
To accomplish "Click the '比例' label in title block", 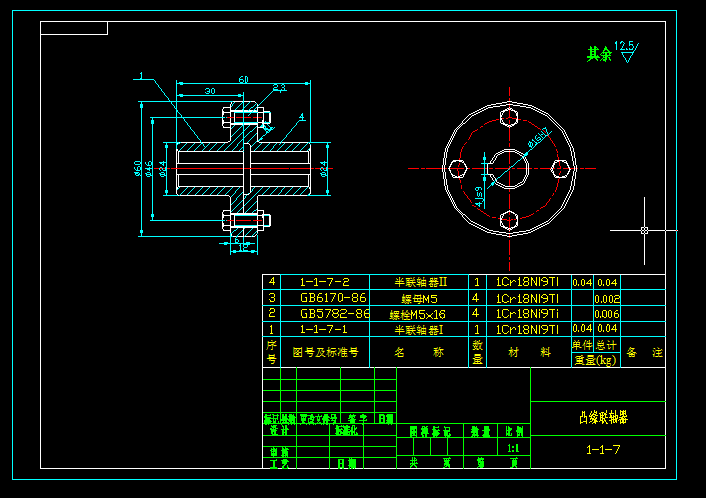I will [514, 431].
